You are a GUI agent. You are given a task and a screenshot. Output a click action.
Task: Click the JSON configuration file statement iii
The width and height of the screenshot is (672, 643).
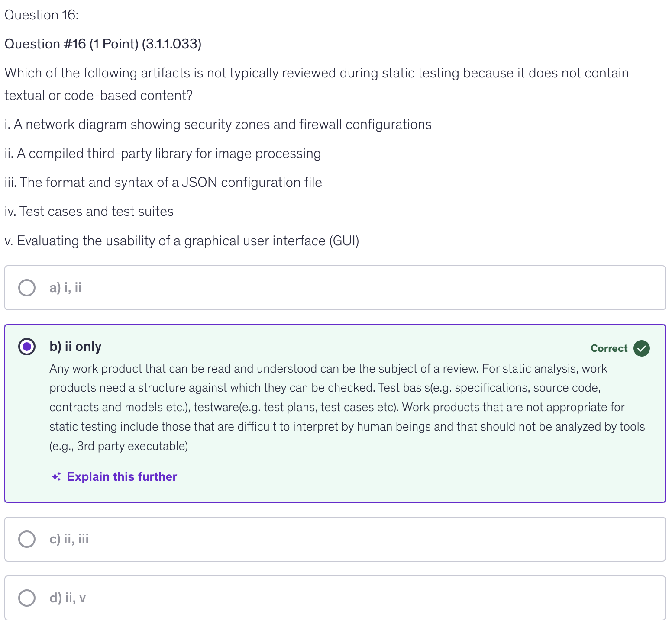(x=163, y=183)
